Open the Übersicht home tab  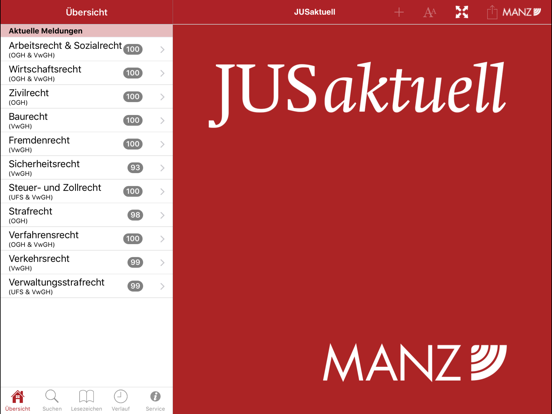(18, 401)
